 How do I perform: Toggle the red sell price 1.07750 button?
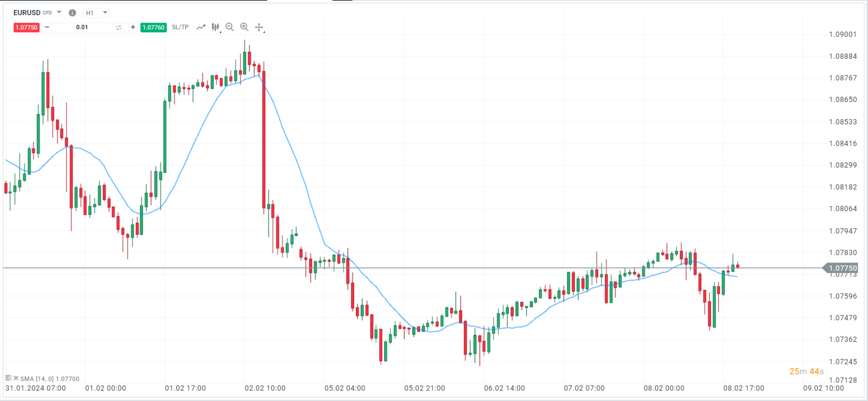click(26, 27)
